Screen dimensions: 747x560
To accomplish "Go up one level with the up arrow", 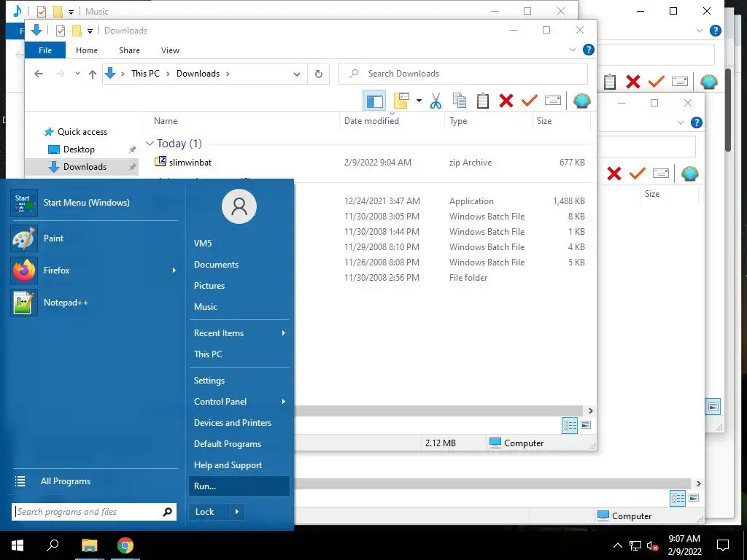I will point(93,74).
